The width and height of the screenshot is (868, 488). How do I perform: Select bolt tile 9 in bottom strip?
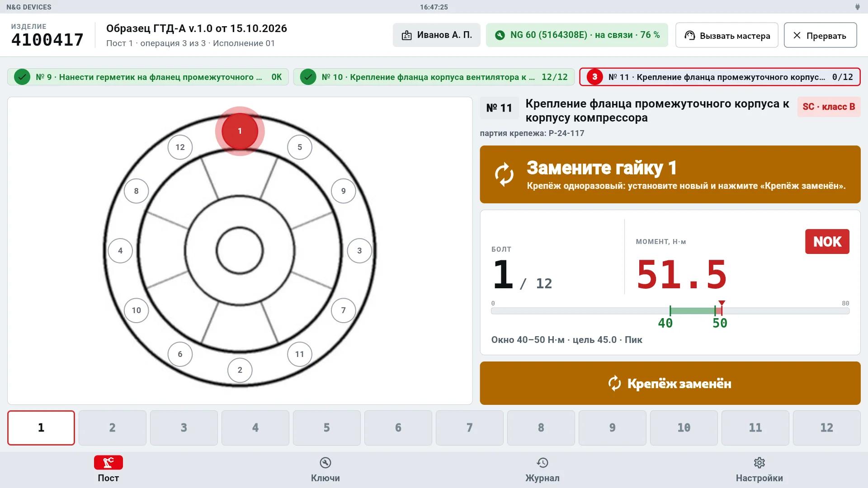tap(613, 428)
